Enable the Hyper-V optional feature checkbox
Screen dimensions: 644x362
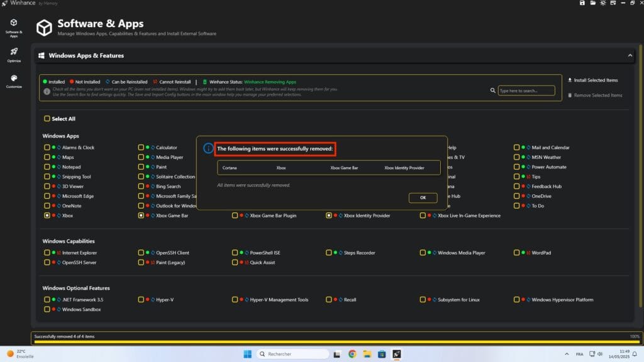click(140, 300)
